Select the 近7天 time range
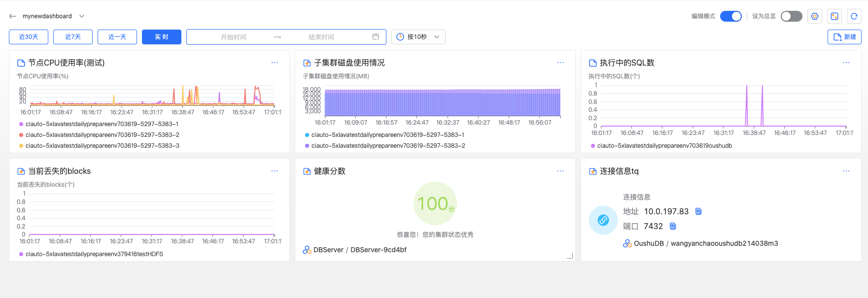The height and width of the screenshot is (298, 868). point(73,37)
